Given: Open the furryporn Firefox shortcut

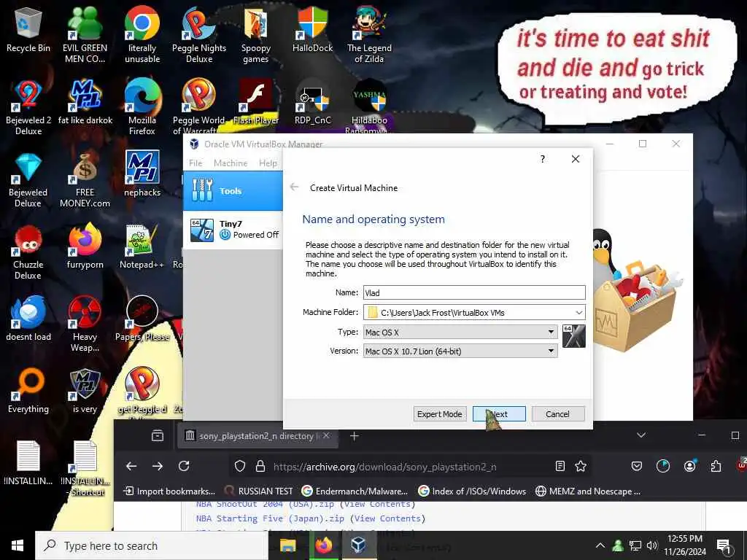Looking at the screenshot, I should pos(85,246).
